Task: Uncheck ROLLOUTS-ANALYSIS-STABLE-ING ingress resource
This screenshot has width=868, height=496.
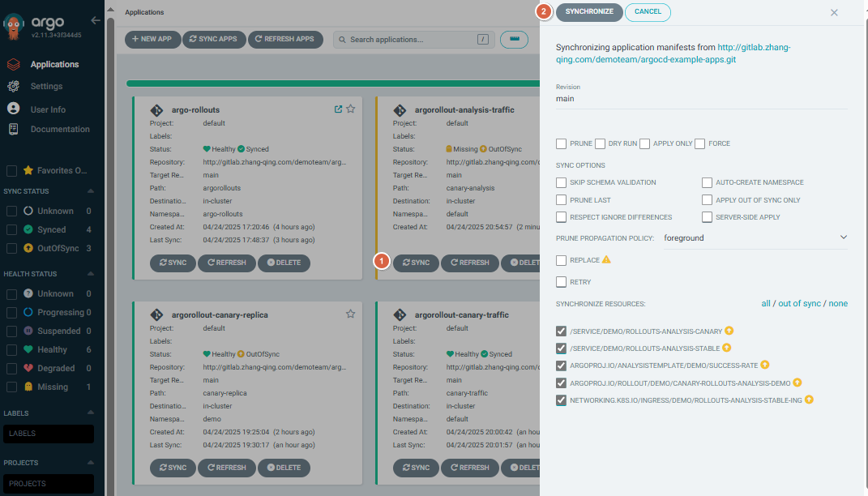Action: [x=562, y=400]
